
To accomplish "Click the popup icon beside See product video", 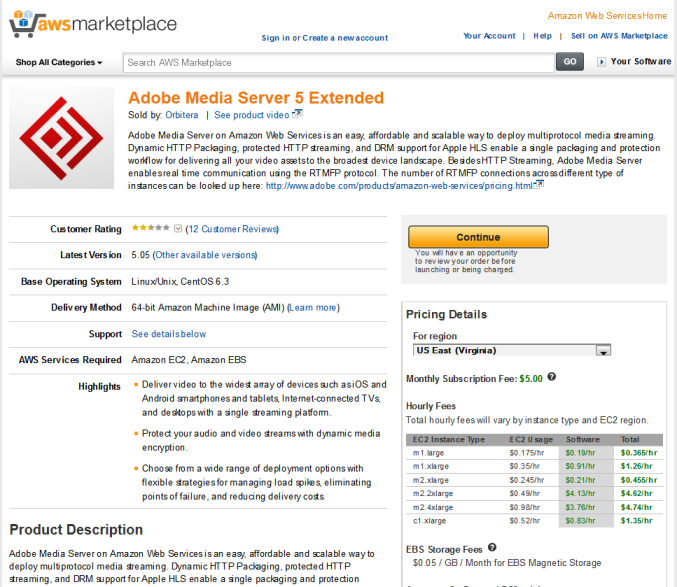I will point(297,114).
